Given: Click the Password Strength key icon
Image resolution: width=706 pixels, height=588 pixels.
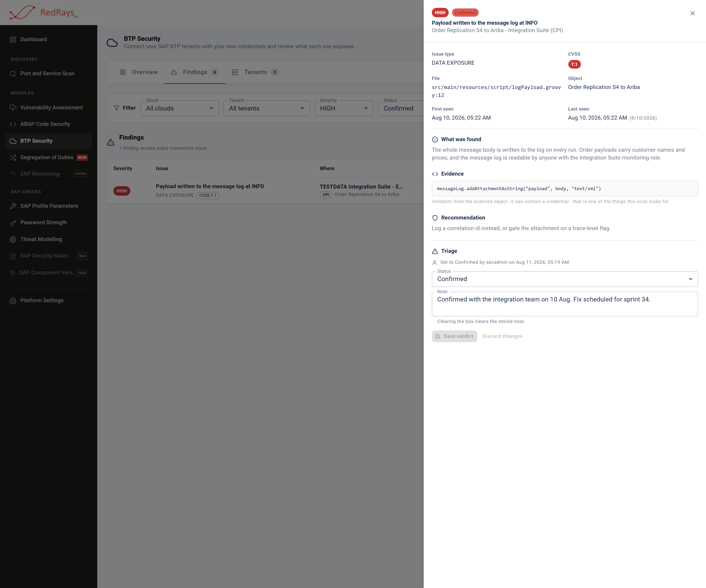Looking at the screenshot, I should pos(13,222).
